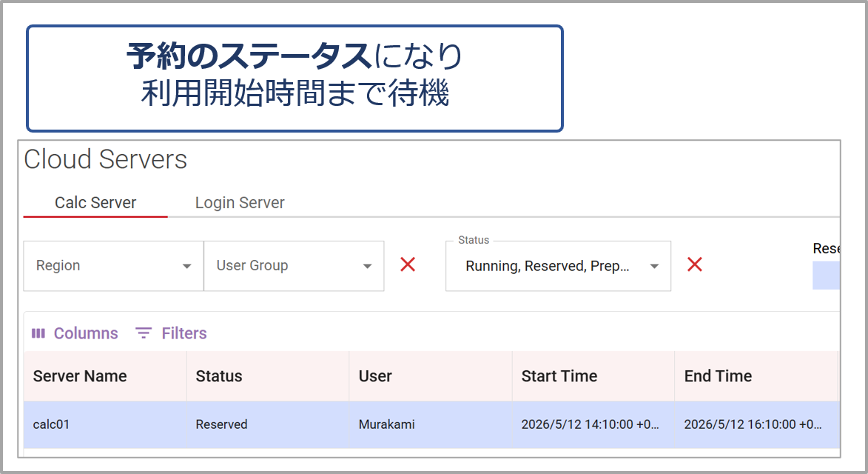Clear the Status filter with red X
The image size is (868, 474).
695,264
